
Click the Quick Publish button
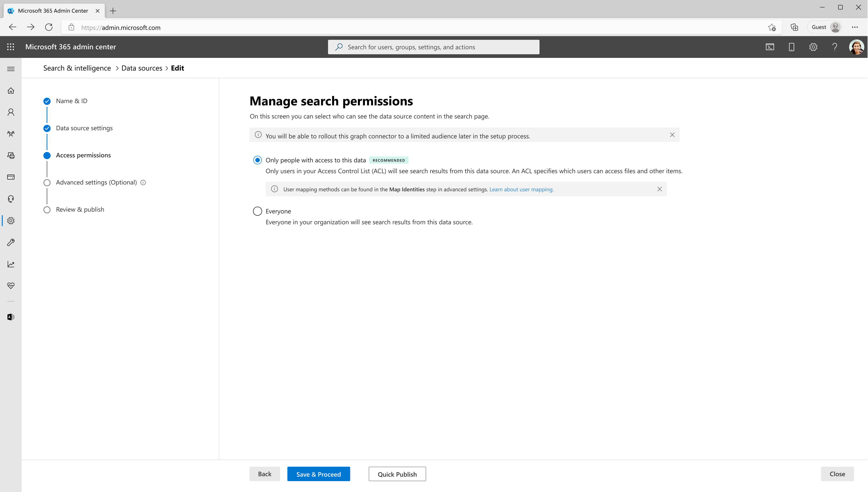397,474
